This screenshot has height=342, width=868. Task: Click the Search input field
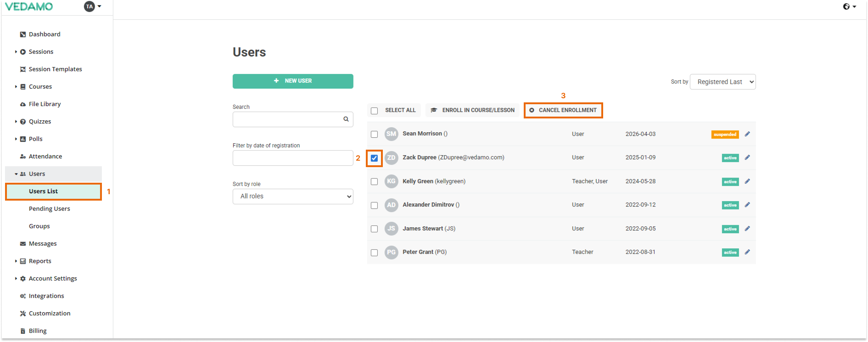pyautogui.click(x=293, y=119)
